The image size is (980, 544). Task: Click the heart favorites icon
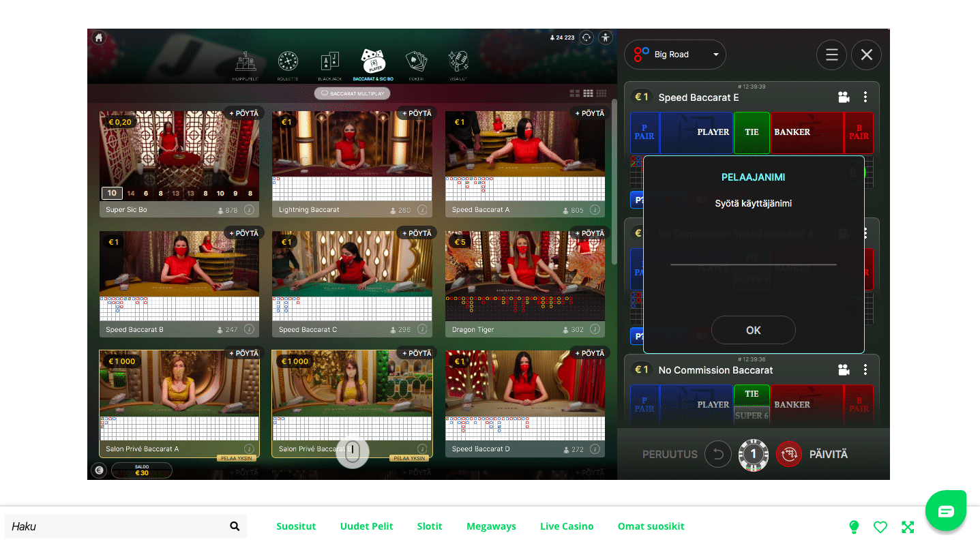(880, 526)
